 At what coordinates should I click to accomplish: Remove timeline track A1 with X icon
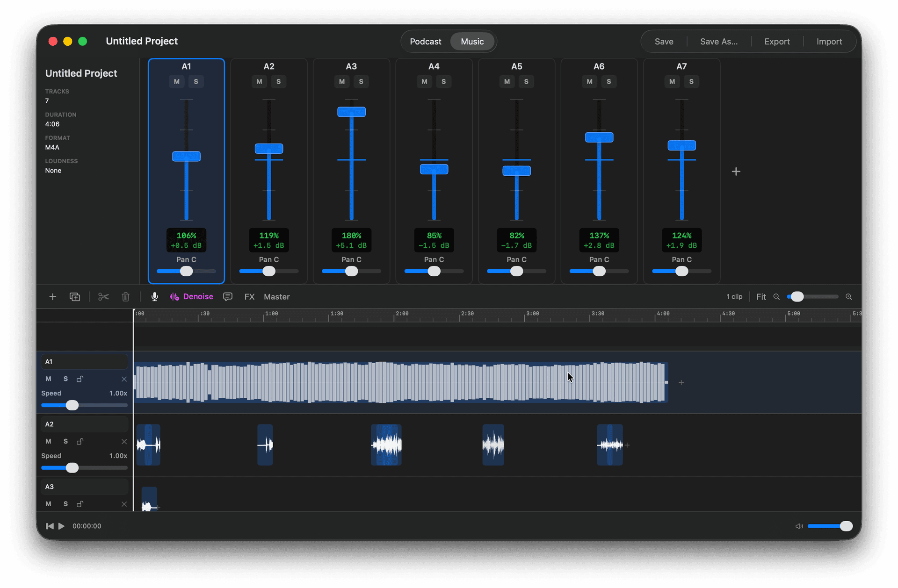click(x=124, y=379)
